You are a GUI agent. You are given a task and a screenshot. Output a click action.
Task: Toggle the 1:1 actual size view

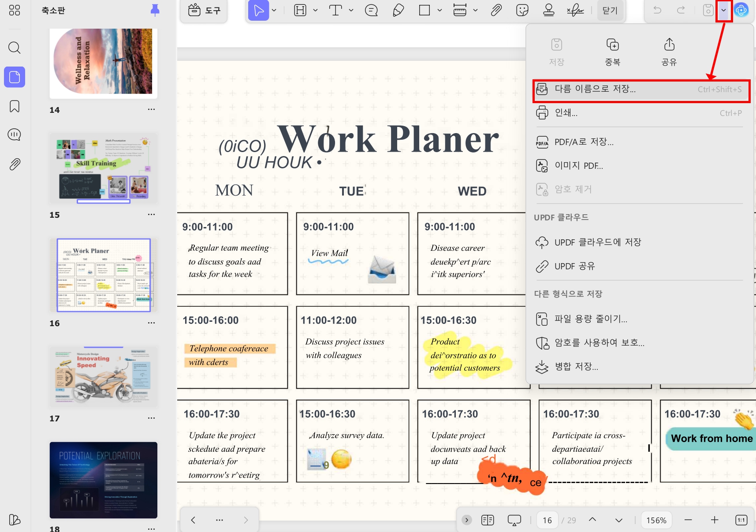(741, 520)
